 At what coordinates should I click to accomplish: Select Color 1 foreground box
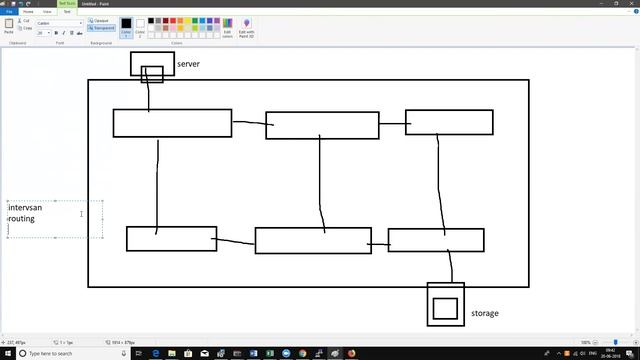[x=126, y=28]
